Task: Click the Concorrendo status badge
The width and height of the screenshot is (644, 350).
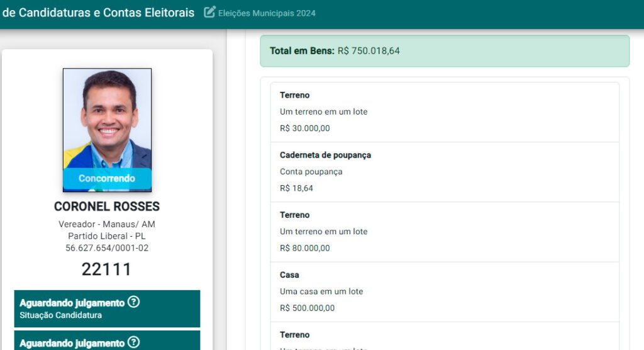Action: [107, 179]
